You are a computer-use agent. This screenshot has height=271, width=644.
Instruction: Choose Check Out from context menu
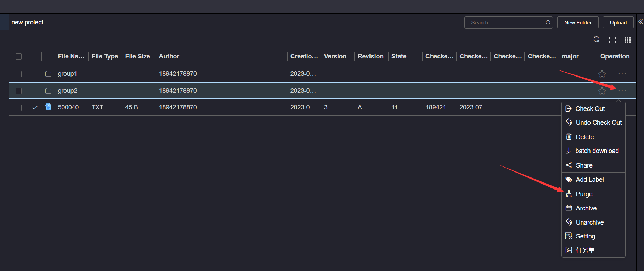593,109
